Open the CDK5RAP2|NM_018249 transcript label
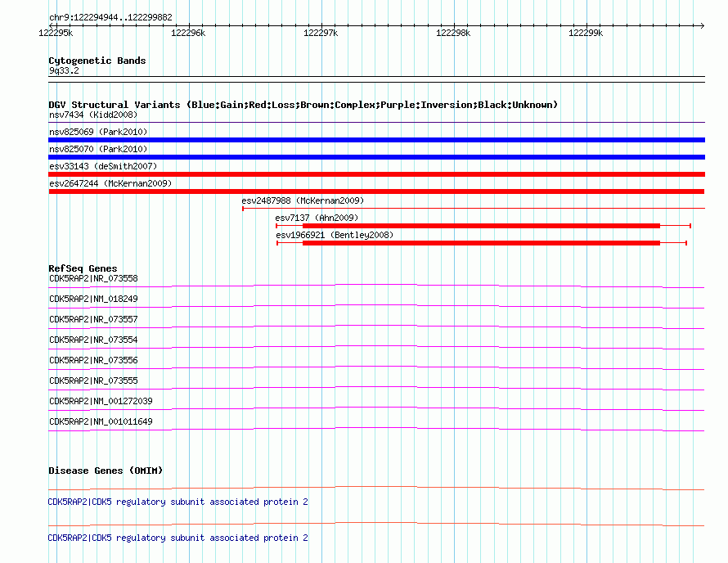The image size is (728, 563). point(93,300)
